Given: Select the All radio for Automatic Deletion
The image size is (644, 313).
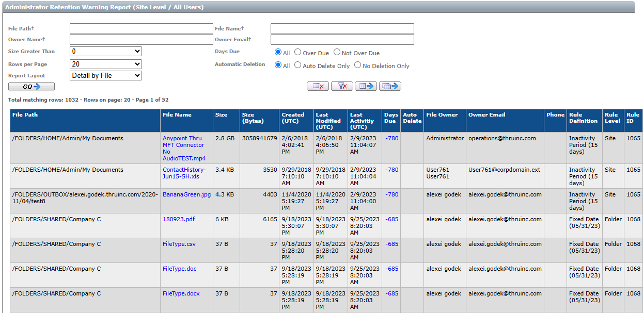Looking at the screenshot, I should pos(278,65).
